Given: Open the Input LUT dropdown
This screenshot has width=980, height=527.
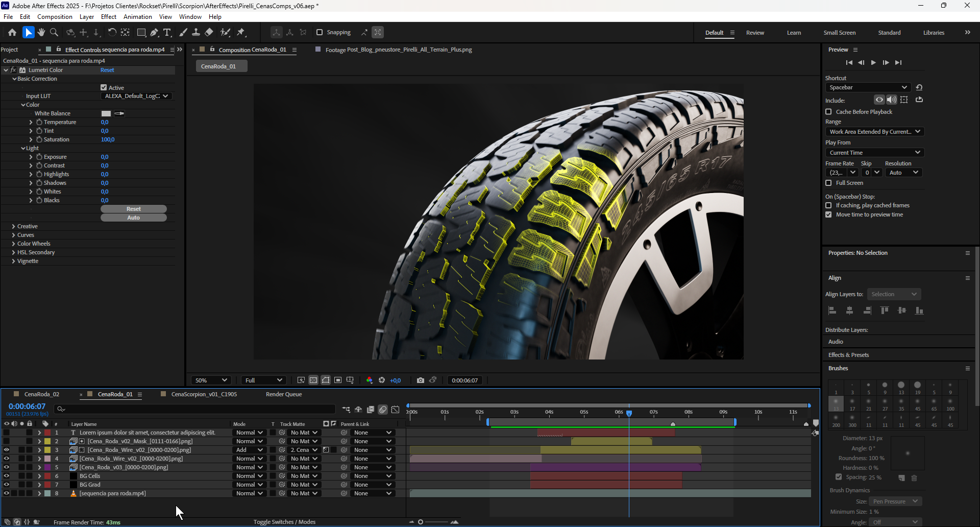Looking at the screenshot, I should [x=136, y=96].
